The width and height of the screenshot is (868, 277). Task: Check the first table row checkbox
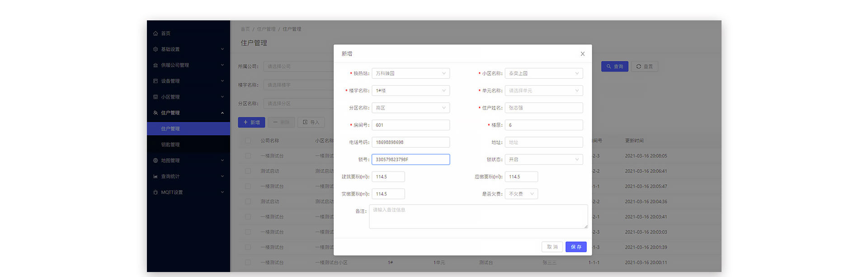(x=248, y=156)
